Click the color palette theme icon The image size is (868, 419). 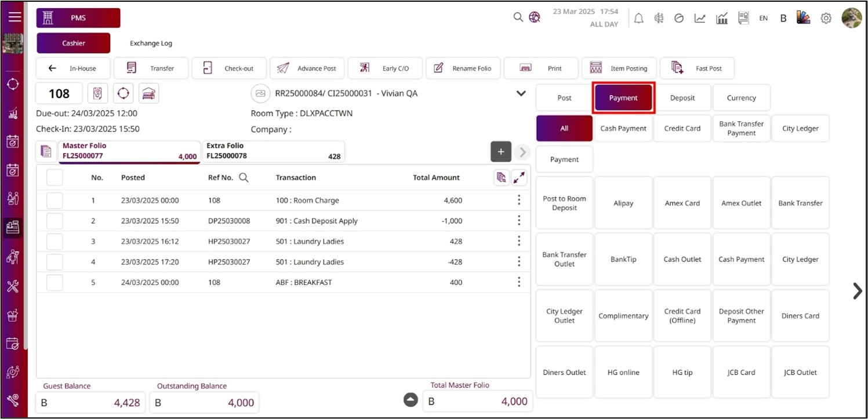803,18
